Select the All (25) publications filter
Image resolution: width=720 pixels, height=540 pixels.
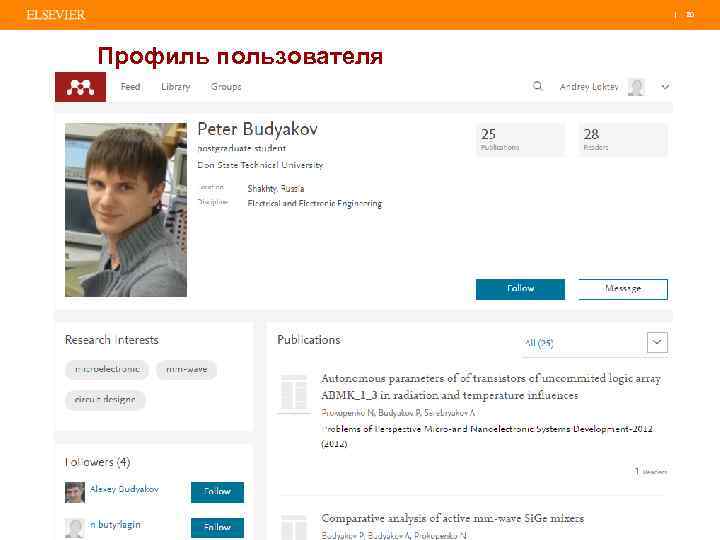click(540, 343)
